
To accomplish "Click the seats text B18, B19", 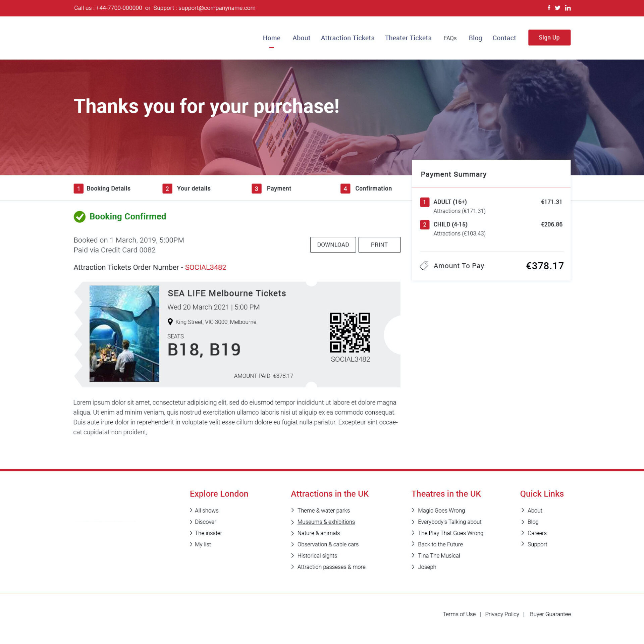I will click(204, 350).
